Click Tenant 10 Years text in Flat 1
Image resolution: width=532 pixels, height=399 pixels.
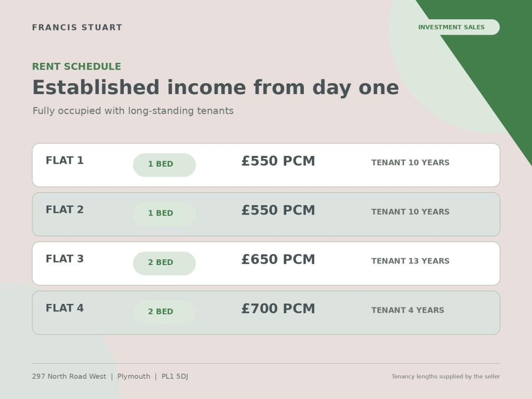coord(410,163)
